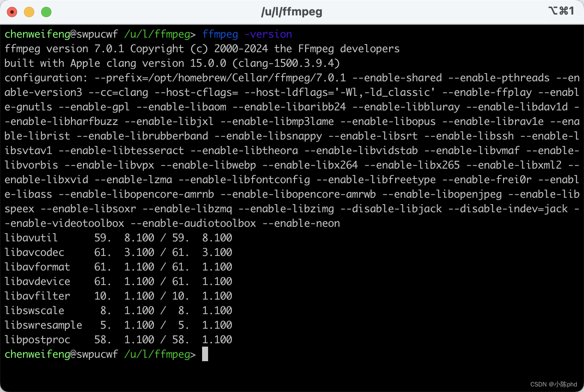The height and width of the screenshot is (392, 584).
Task: Click the '--enable-libaom' flag
Action: (x=181, y=107)
